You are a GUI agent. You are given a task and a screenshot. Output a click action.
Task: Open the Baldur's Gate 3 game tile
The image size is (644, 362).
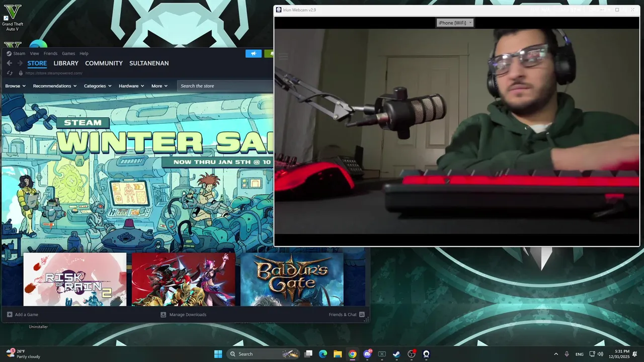pos(292,279)
